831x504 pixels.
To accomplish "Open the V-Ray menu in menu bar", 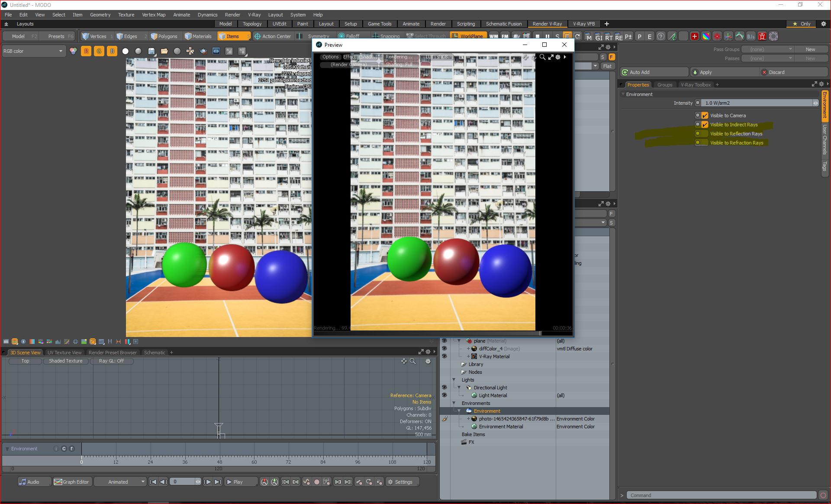I will 254,15.
